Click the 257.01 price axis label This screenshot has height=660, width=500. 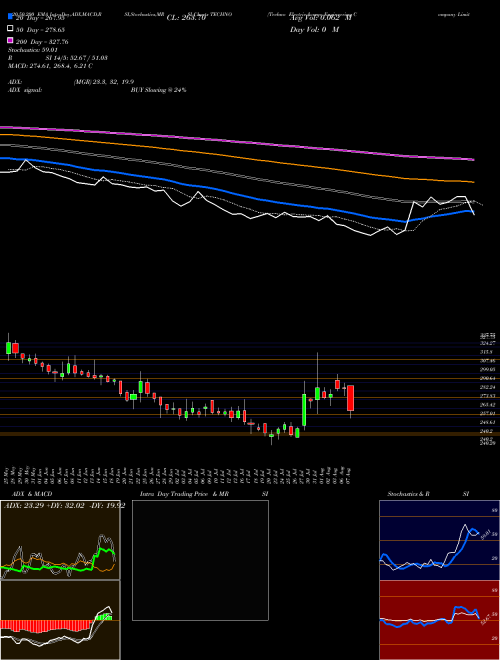487,414
